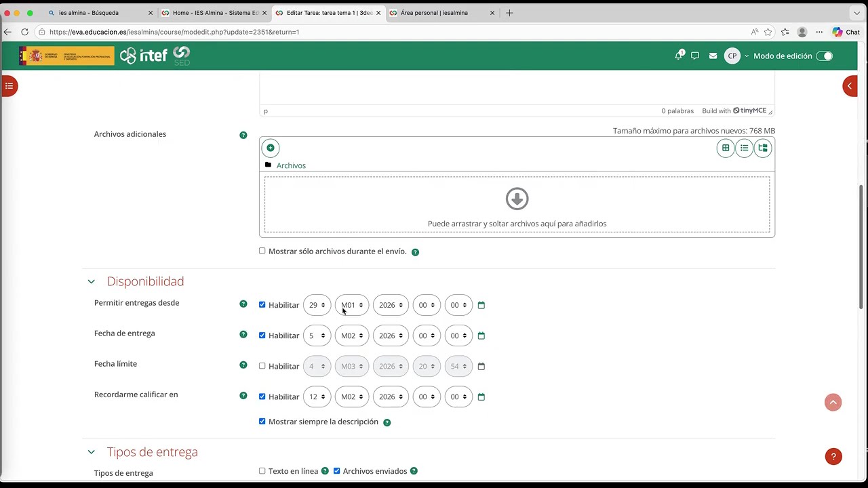The height and width of the screenshot is (488, 868).
Task: Uncheck the Archivos enviados option
Action: (336, 470)
